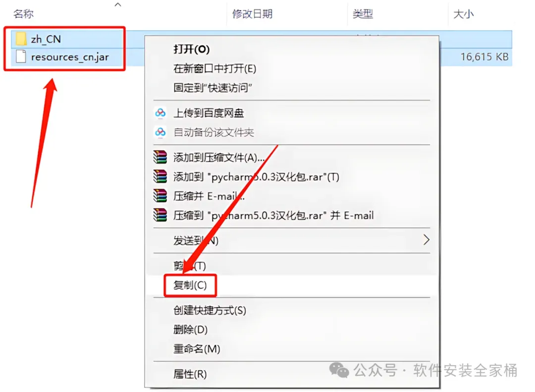The width and height of the screenshot is (535, 392).
Task: Choose 在新窗口中打开(E)
Action: click(214, 68)
